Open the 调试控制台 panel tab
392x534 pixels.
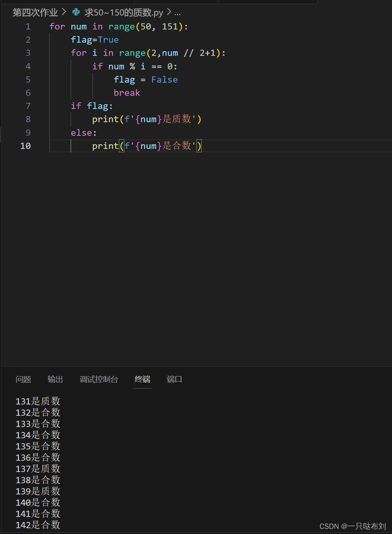pos(99,379)
